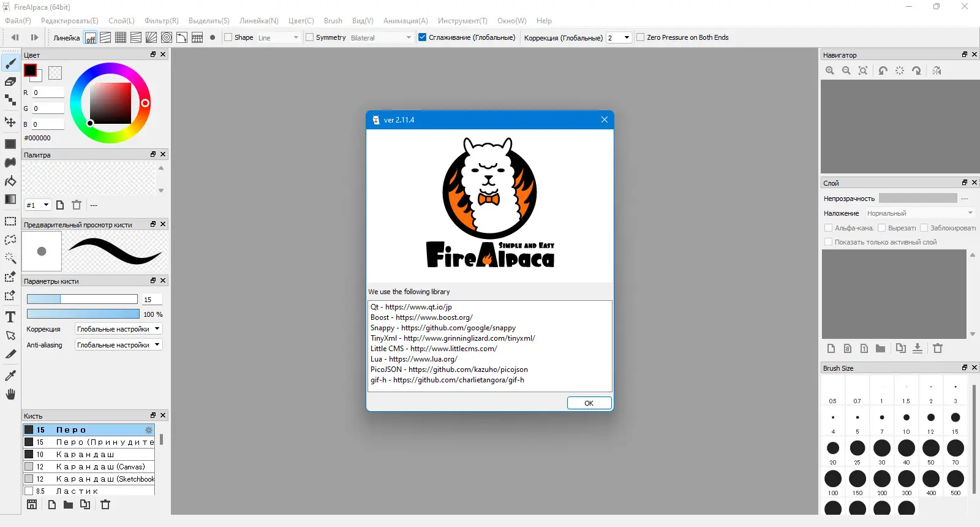
Task: Open the Shape type Line dropdown
Action: pos(279,37)
